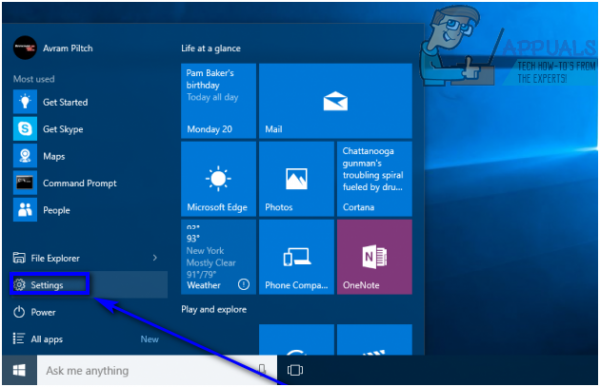Image resolution: width=600 pixels, height=387 pixels.
Task: Select the Get Skype label
Action: click(x=63, y=129)
